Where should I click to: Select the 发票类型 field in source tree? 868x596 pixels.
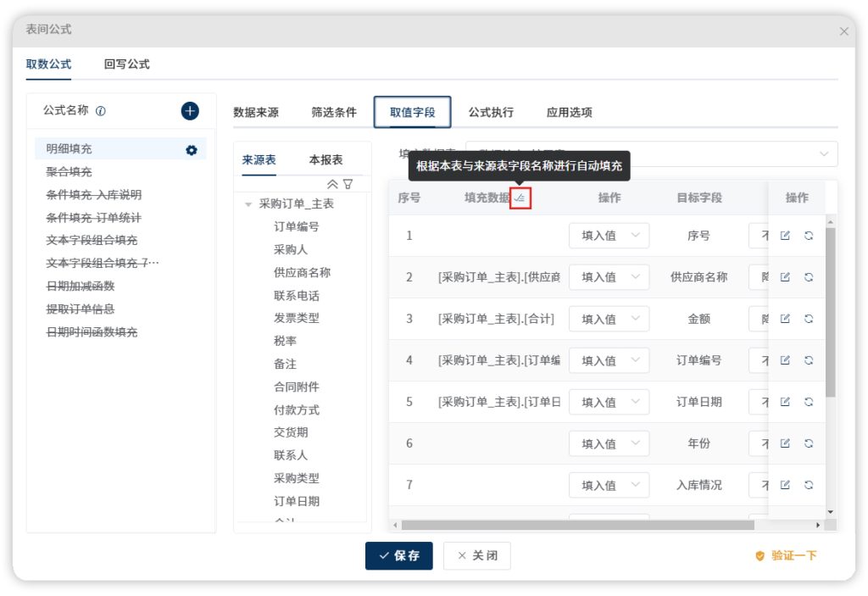296,318
